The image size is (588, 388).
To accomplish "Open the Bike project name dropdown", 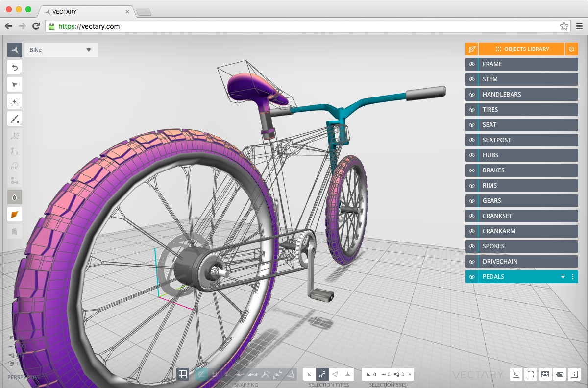I will pos(89,50).
